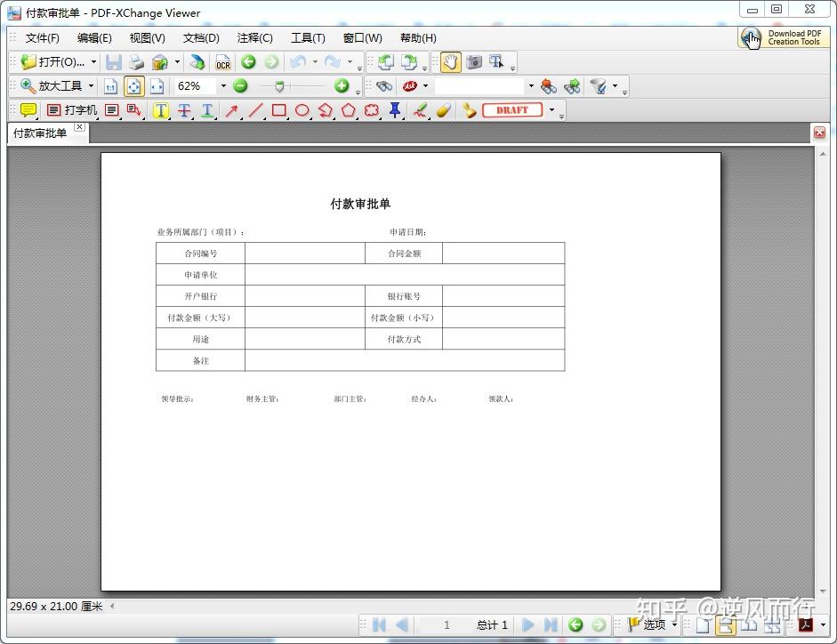The image size is (837, 644).
Task: Open the 帮助(H) menu
Action: (x=418, y=38)
